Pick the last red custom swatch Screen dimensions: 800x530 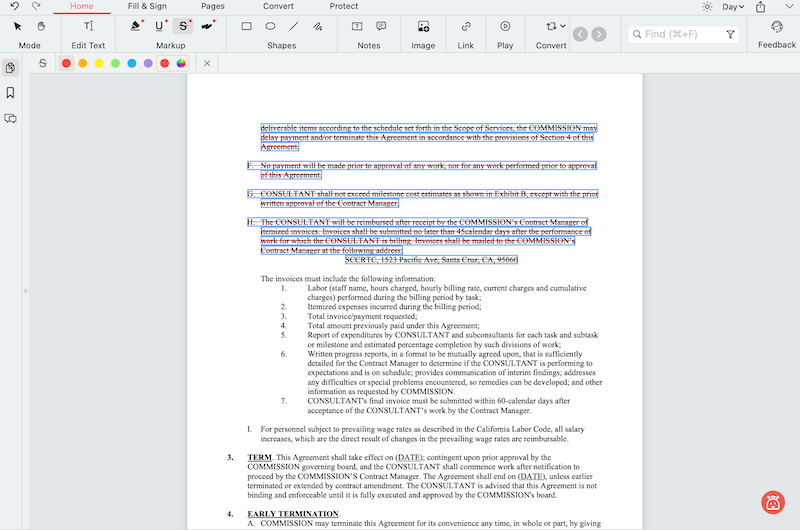coord(164,63)
